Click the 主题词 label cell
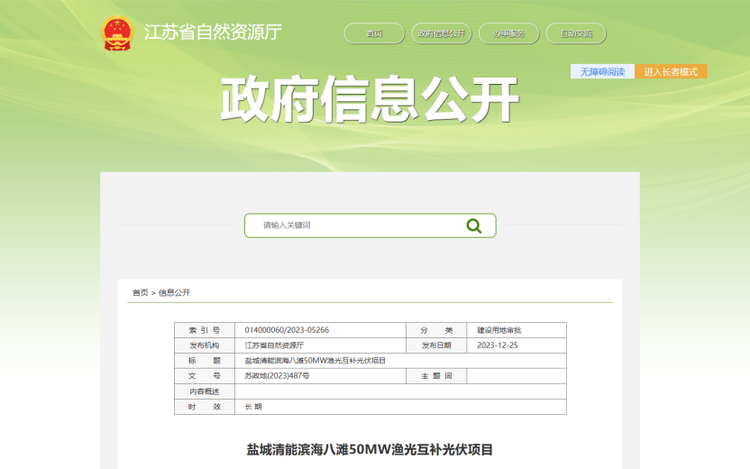Viewport: 750px width, 469px height. [x=436, y=376]
